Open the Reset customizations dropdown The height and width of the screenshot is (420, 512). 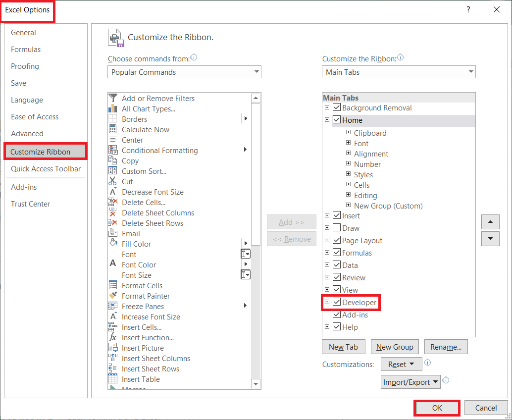click(401, 364)
